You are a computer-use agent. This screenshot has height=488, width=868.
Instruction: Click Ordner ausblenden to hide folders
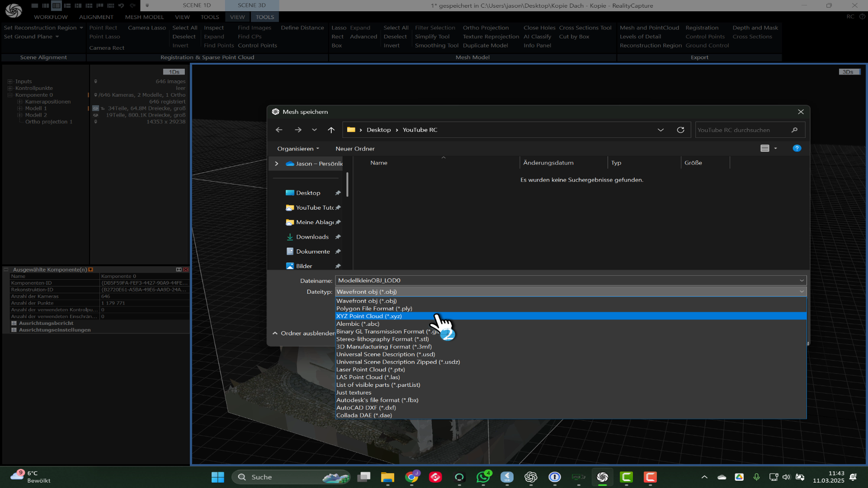pos(303,333)
